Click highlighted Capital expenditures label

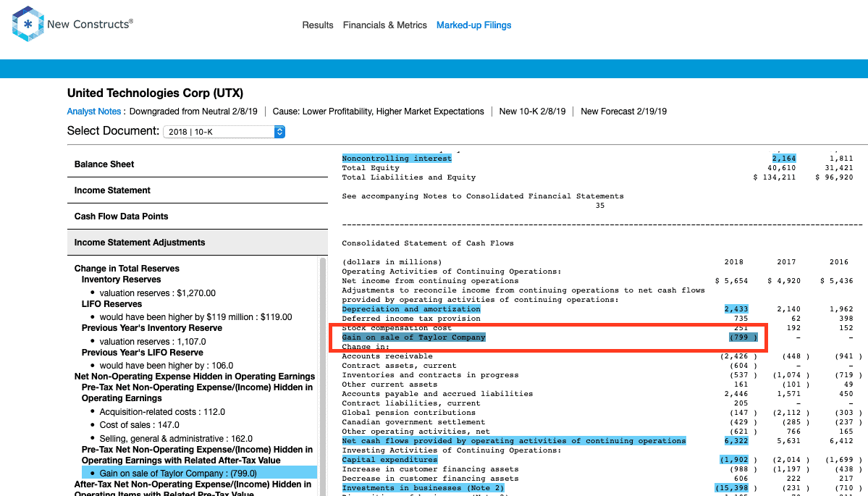389,460
